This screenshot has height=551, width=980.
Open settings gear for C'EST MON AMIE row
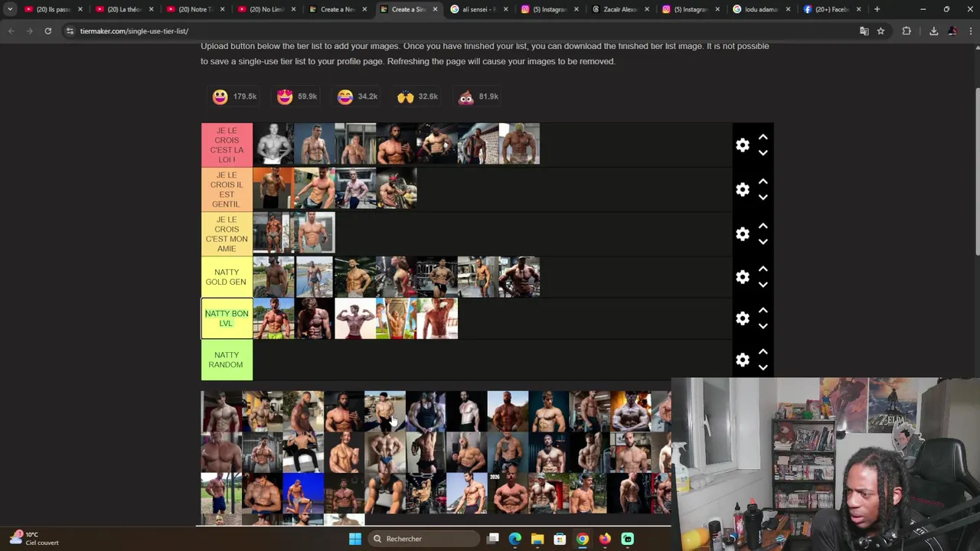(743, 234)
